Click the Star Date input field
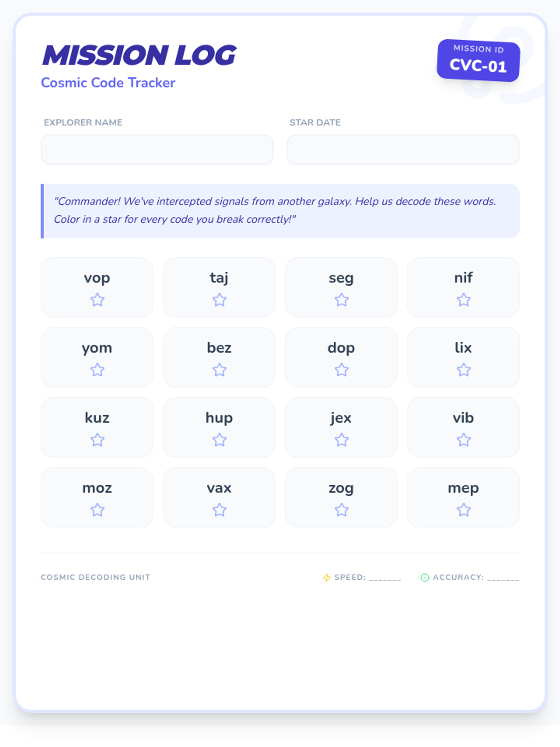The height and width of the screenshot is (747, 560). pyautogui.click(x=403, y=150)
